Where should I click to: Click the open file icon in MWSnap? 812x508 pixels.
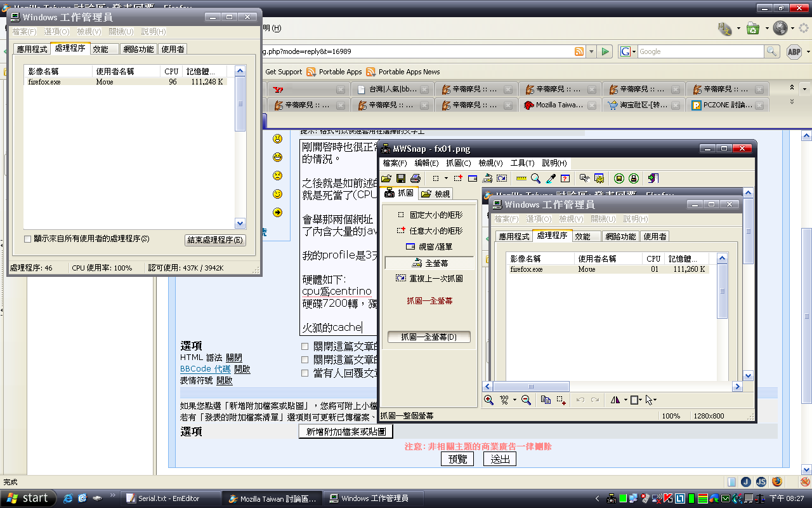click(x=386, y=178)
